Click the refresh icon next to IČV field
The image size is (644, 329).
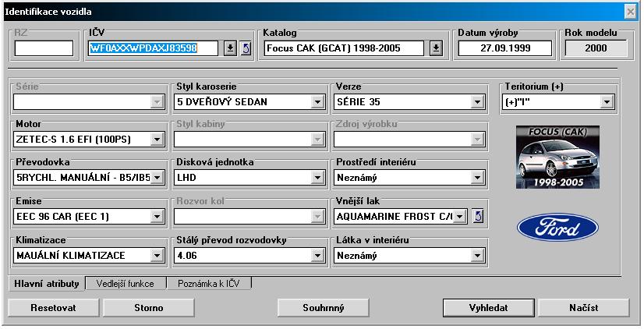246,48
